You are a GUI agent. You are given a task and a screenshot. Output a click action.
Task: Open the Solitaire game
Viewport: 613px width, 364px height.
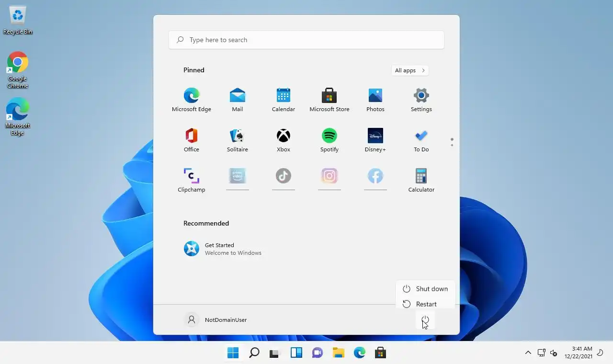coord(238,140)
